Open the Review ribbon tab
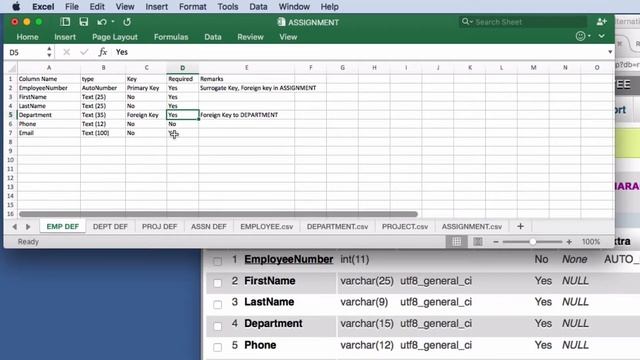The height and width of the screenshot is (360, 640). (x=250, y=37)
